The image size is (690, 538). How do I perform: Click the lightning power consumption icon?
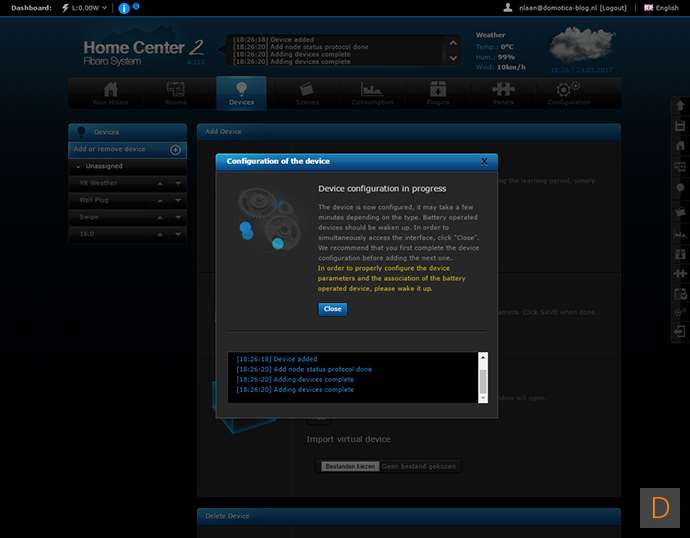coord(66,8)
